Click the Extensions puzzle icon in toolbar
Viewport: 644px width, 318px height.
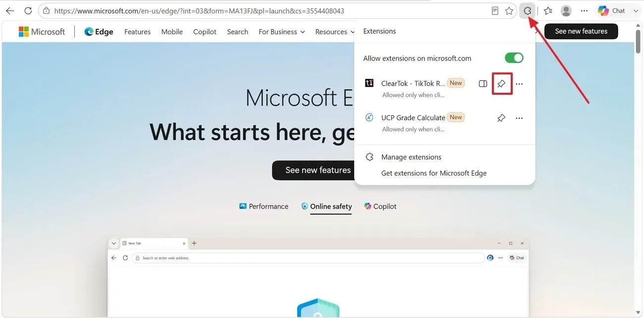(x=528, y=10)
